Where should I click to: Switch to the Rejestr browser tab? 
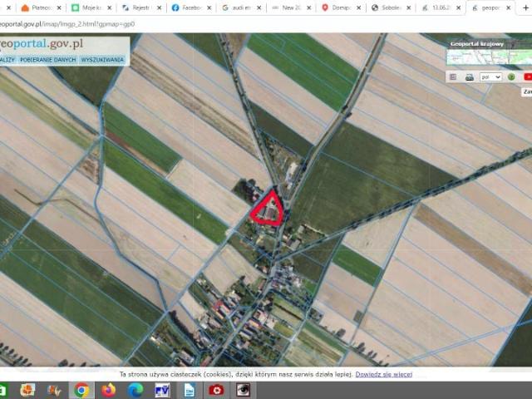(141, 7)
